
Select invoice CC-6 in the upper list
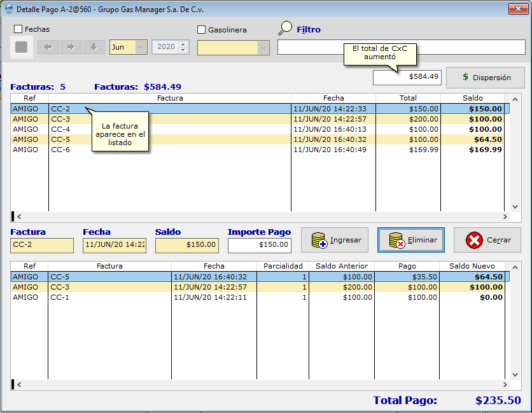[60, 150]
